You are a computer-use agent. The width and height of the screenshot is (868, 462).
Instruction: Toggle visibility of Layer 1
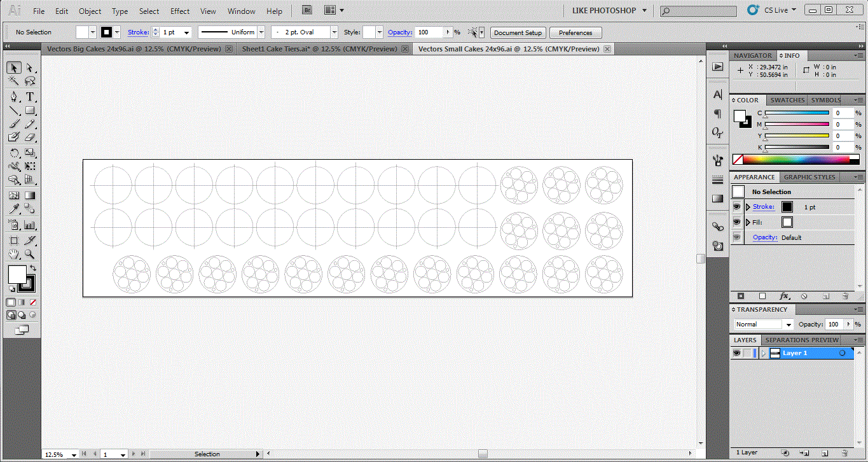pos(737,353)
